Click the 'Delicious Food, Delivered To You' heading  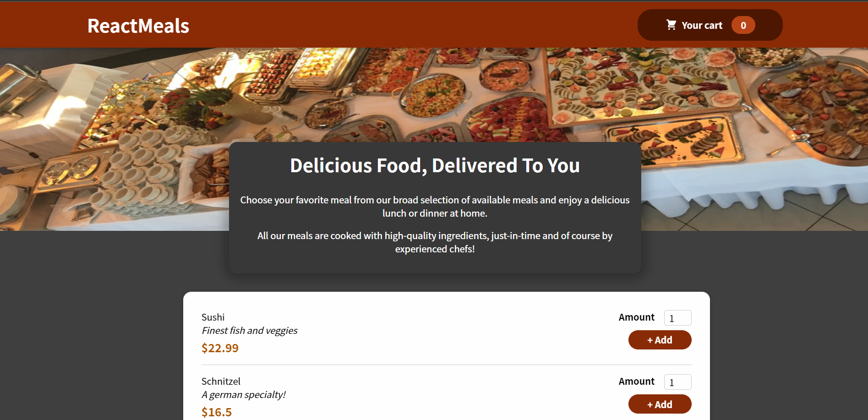pyautogui.click(x=435, y=166)
